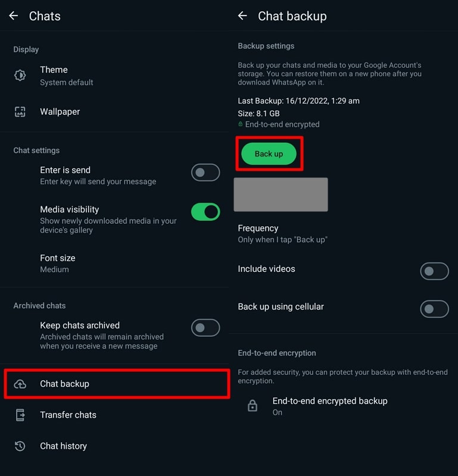458x476 pixels.
Task: Enable Back up using cellular
Action: click(434, 309)
